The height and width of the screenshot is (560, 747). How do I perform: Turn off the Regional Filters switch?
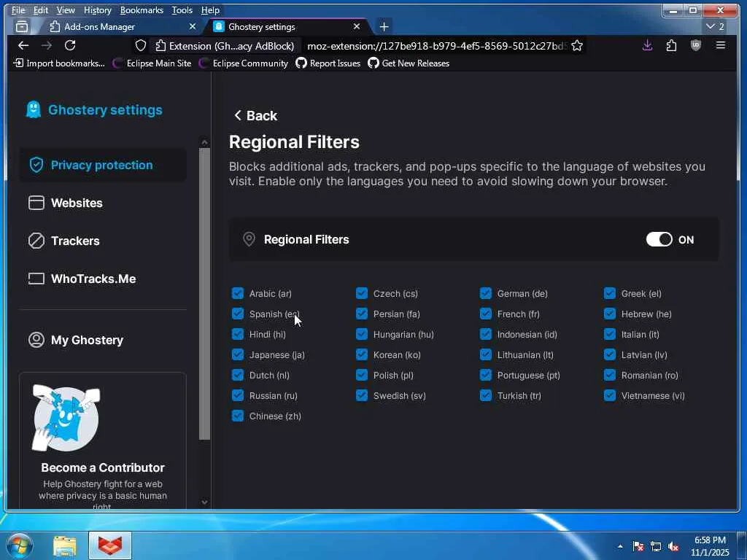click(x=659, y=239)
